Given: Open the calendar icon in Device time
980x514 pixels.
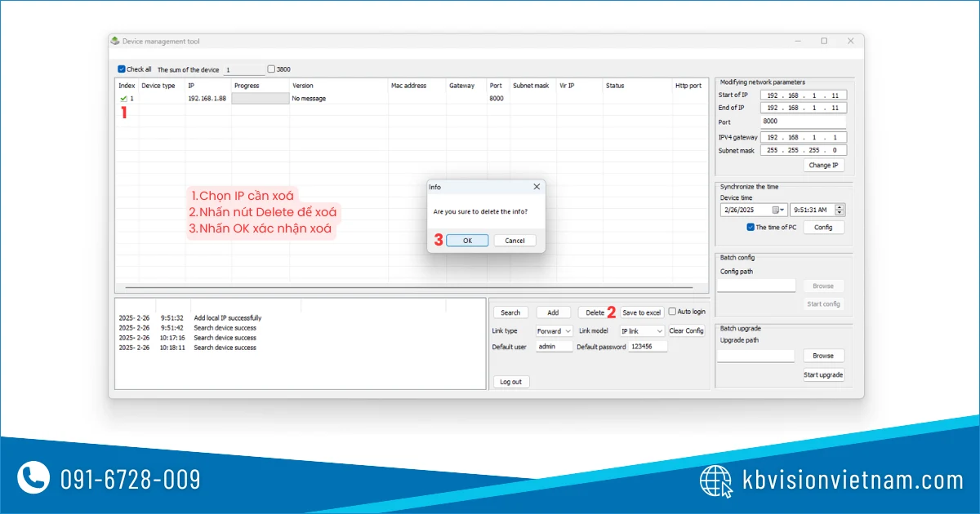Looking at the screenshot, I should (776, 210).
